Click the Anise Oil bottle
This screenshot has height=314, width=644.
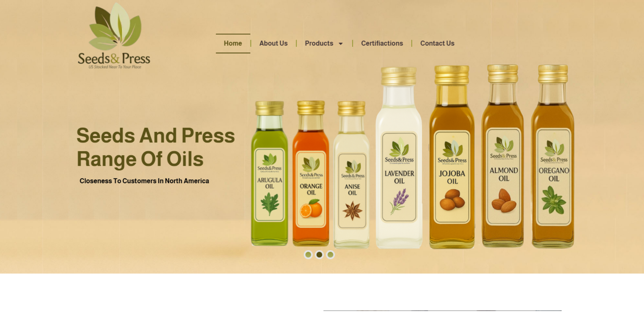click(352, 175)
